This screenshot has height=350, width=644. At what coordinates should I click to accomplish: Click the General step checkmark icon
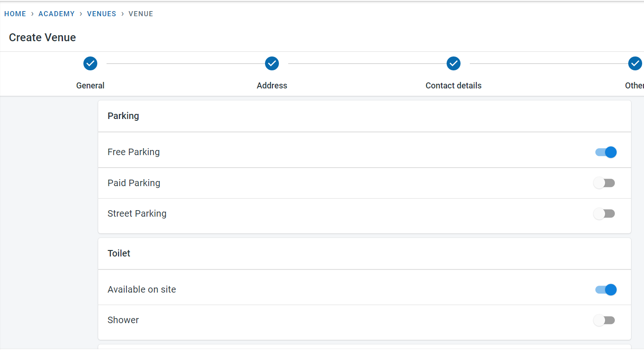point(90,63)
